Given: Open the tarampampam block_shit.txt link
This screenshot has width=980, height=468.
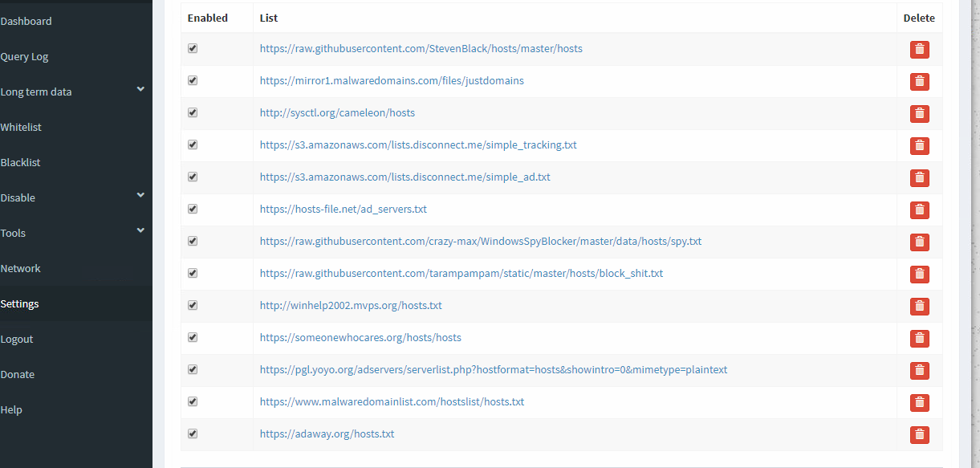Looking at the screenshot, I should (461, 274).
